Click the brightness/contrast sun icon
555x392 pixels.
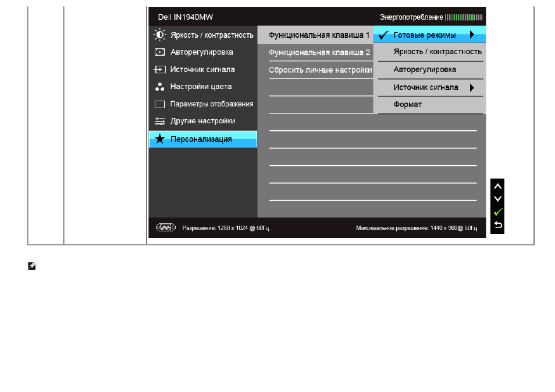(159, 35)
